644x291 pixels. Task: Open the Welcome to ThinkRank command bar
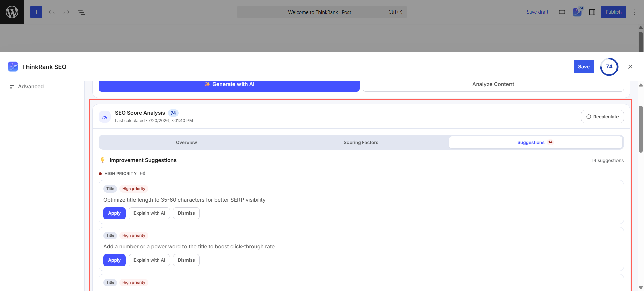click(322, 12)
